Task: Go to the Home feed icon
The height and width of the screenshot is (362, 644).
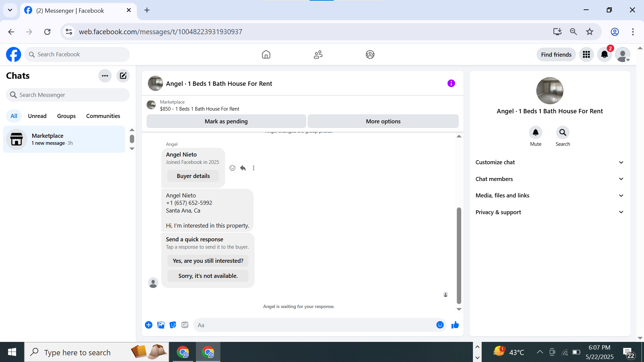Action: pyautogui.click(x=266, y=54)
